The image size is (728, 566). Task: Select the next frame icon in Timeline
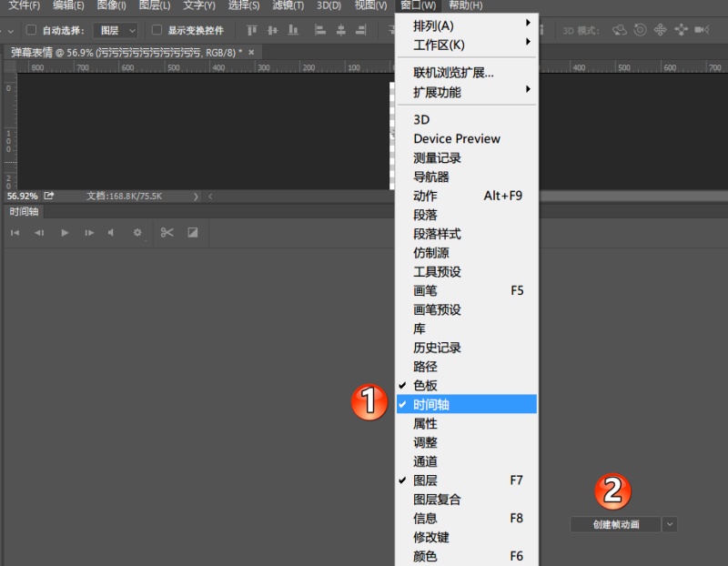[88, 232]
